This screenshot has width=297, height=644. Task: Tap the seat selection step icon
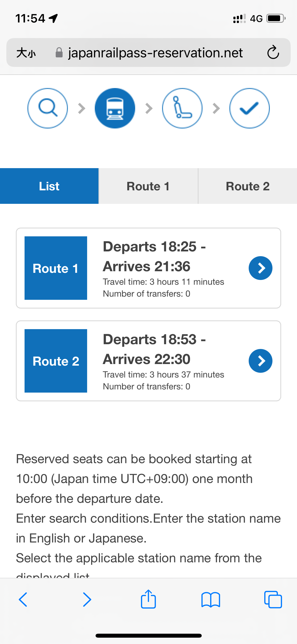[x=182, y=108]
